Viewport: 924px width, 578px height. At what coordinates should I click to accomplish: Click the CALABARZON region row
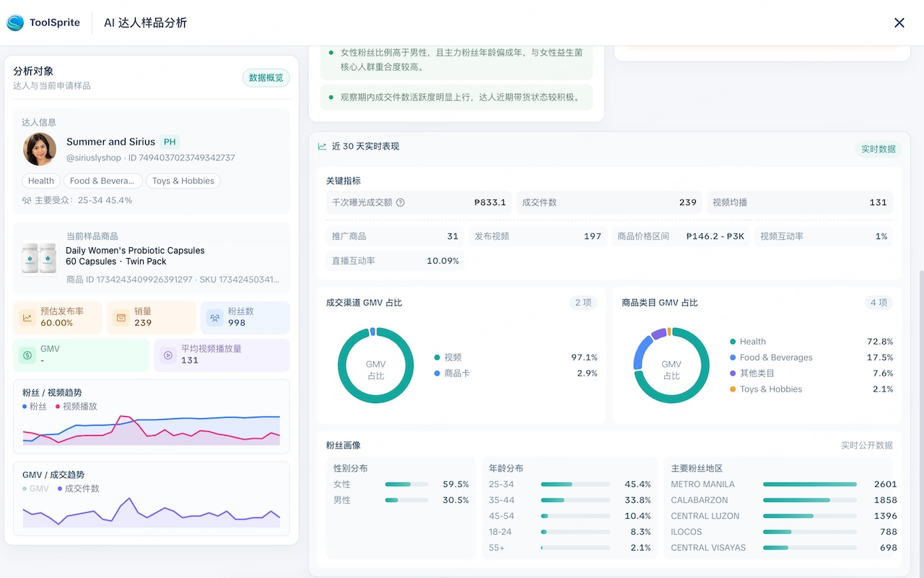(784, 500)
